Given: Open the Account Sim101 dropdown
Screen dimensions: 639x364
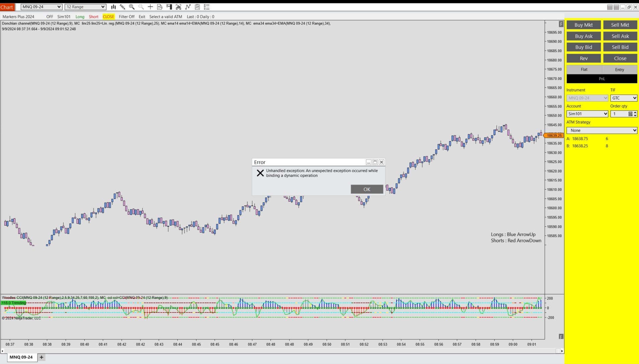Looking at the screenshot, I should [x=587, y=114].
